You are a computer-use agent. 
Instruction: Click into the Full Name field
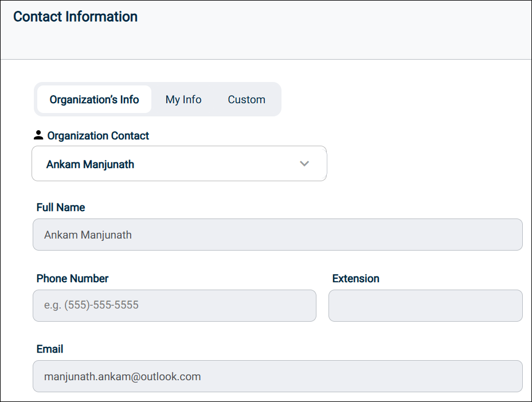coord(277,235)
